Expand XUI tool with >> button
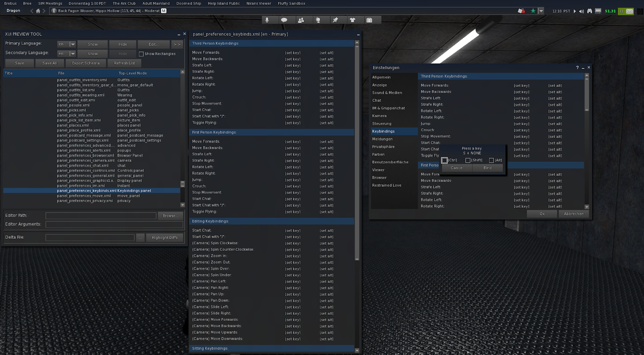This screenshot has width=644, height=355. click(177, 44)
